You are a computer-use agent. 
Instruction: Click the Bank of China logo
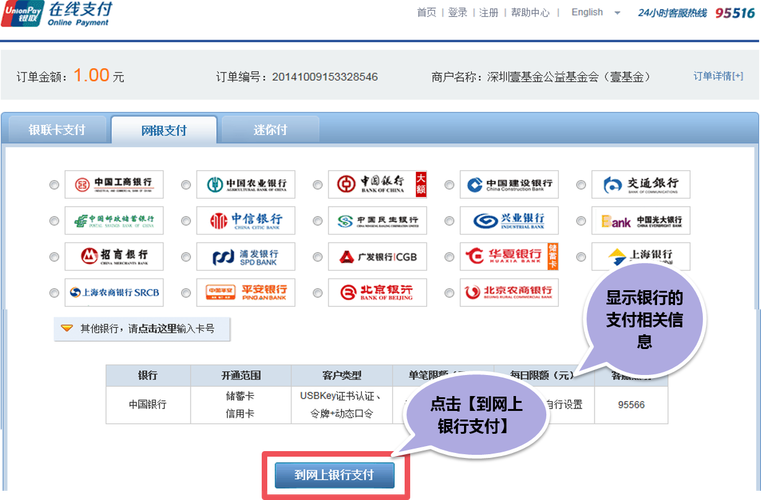[378, 184]
